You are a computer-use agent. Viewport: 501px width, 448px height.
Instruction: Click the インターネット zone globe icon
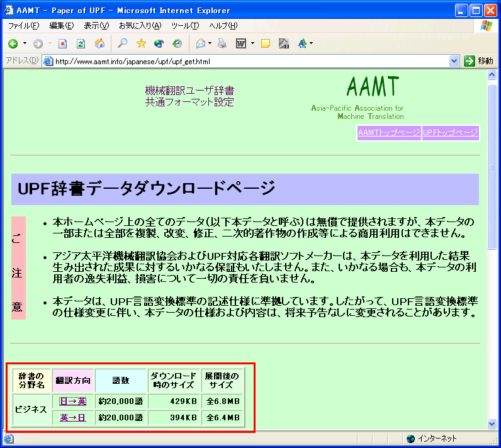410,439
